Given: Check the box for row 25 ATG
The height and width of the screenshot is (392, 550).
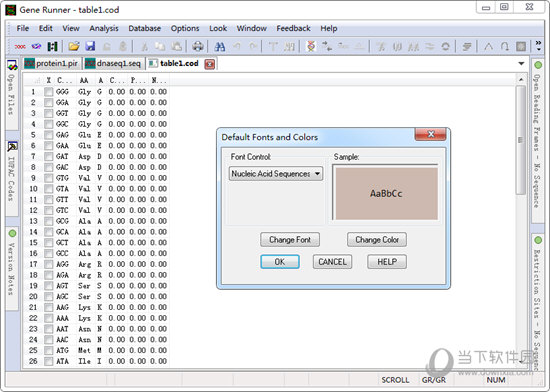Looking at the screenshot, I should (48, 350).
